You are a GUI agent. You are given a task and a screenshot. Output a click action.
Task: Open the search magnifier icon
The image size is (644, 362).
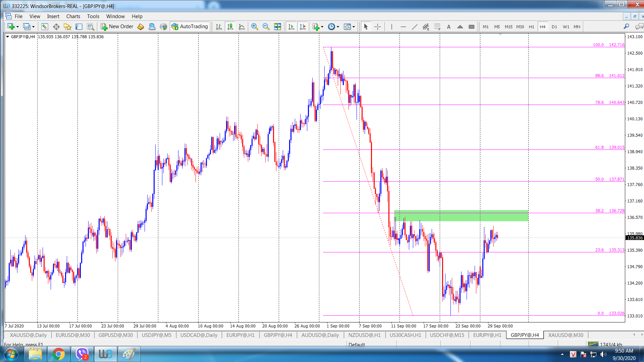[626, 26]
